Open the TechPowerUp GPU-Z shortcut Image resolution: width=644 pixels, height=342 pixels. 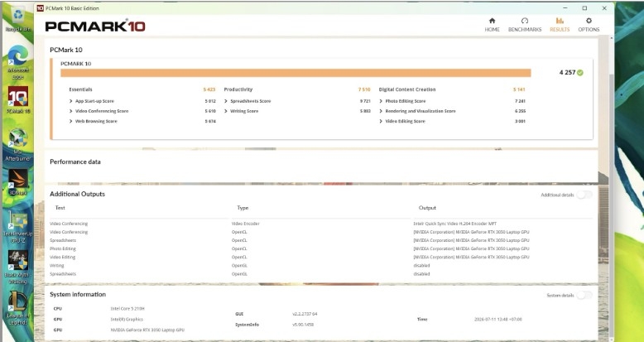point(18,228)
